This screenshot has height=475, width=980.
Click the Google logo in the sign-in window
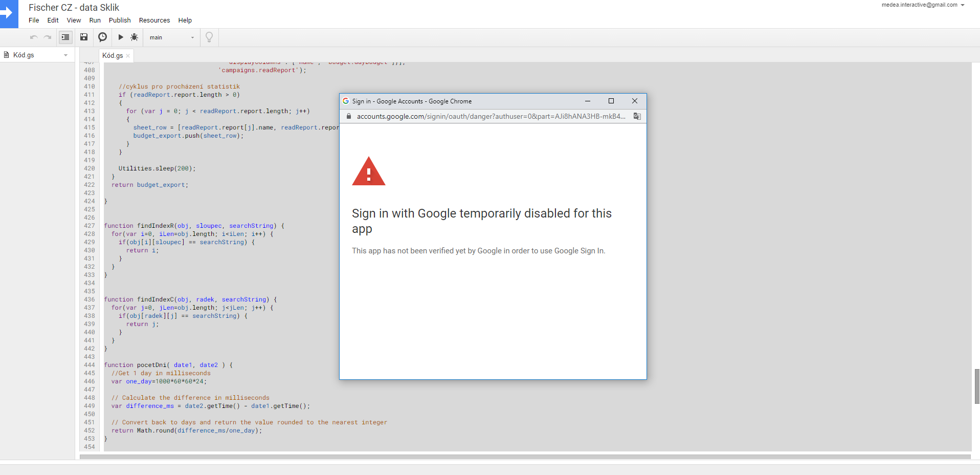(x=346, y=101)
